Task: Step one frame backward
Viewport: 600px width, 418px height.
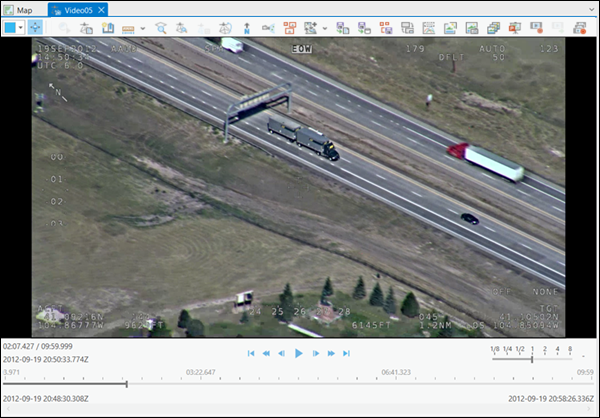Action: click(x=282, y=353)
